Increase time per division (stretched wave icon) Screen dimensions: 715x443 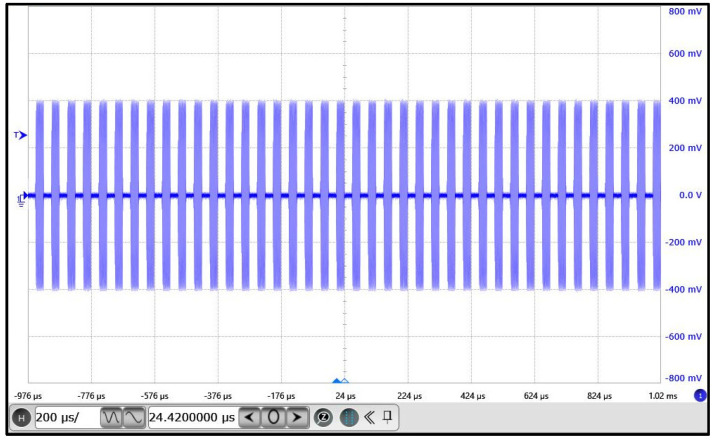[134, 417]
